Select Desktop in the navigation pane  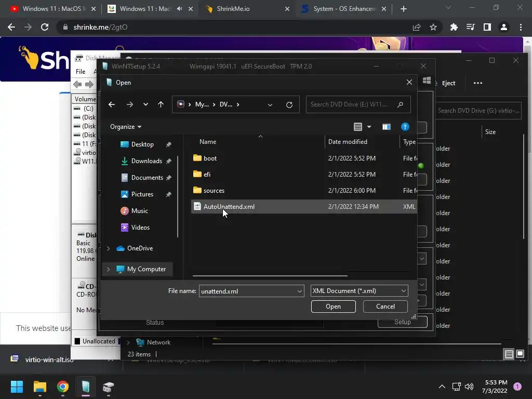tap(142, 144)
